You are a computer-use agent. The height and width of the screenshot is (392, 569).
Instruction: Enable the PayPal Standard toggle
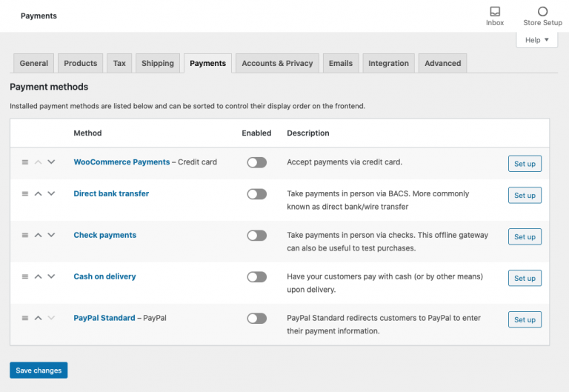pyautogui.click(x=257, y=319)
